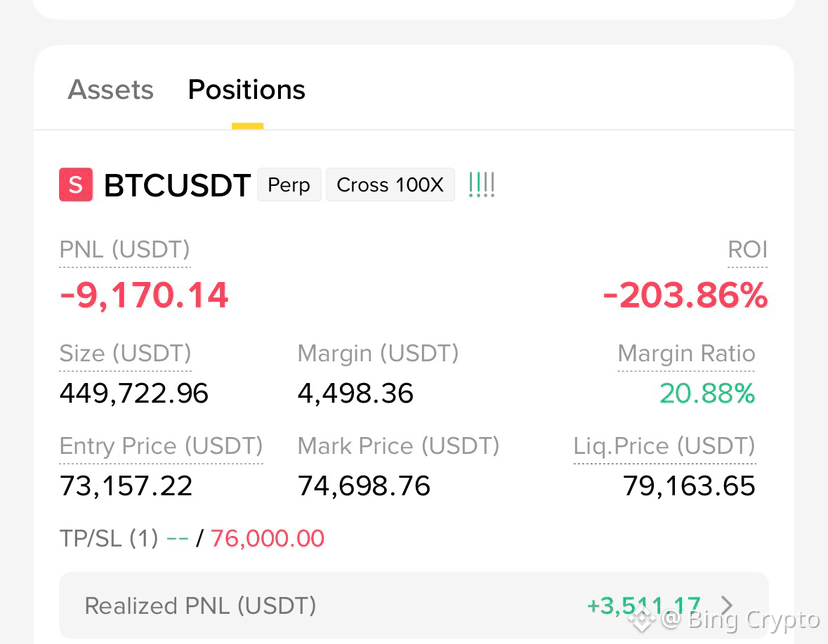Image resolution: width=828 pixels, height=644 pixels.
Task: Tap the Margin Ratio label
Action: point(686,353)
